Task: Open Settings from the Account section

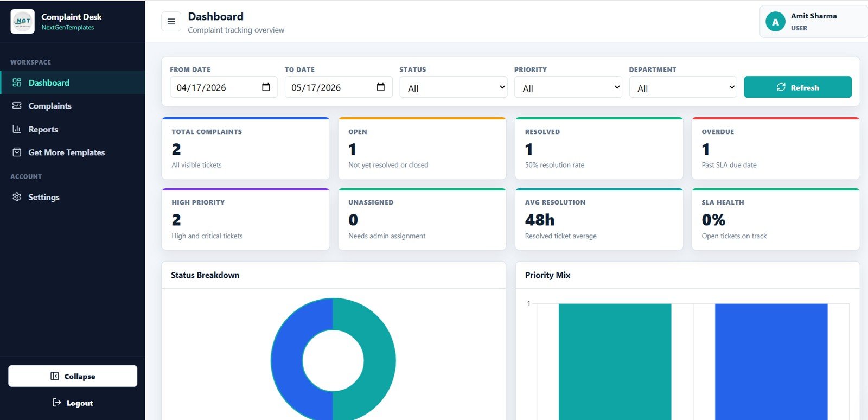Action: point(73,197)
